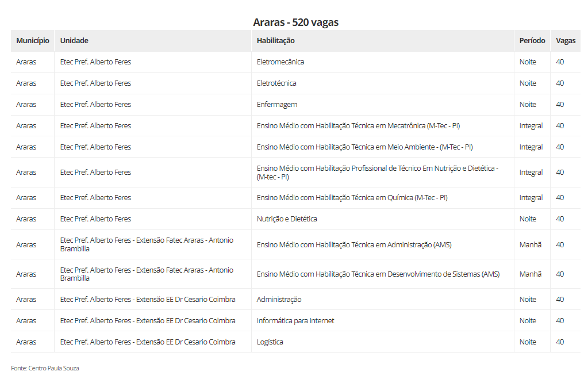Select the Período column header
The width and height of the screenshot is (588, 379).
click(532, 41)
